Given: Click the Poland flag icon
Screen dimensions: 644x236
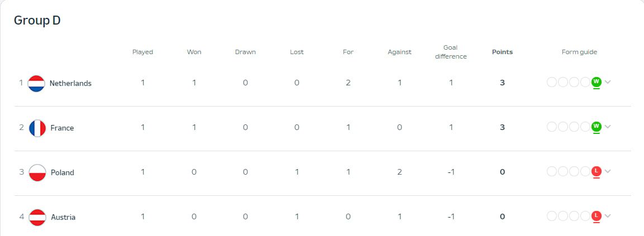Looking at the screenshot, I should coord(37,172).
